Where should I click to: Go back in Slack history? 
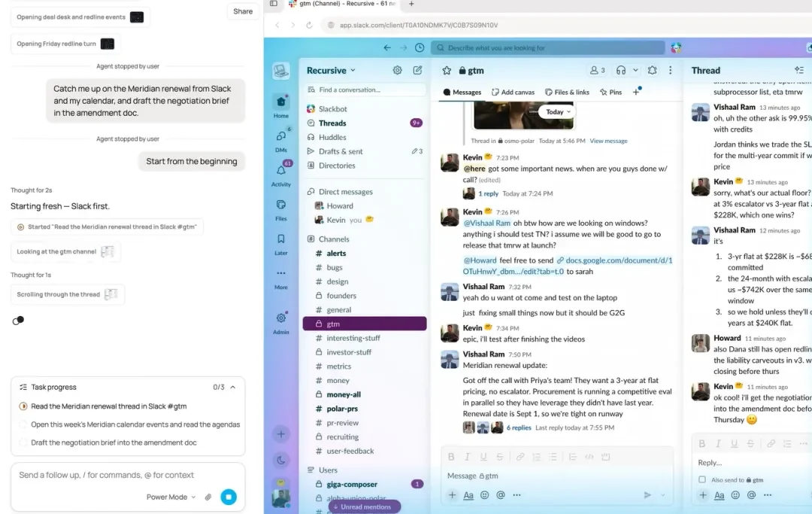[387, 47]
